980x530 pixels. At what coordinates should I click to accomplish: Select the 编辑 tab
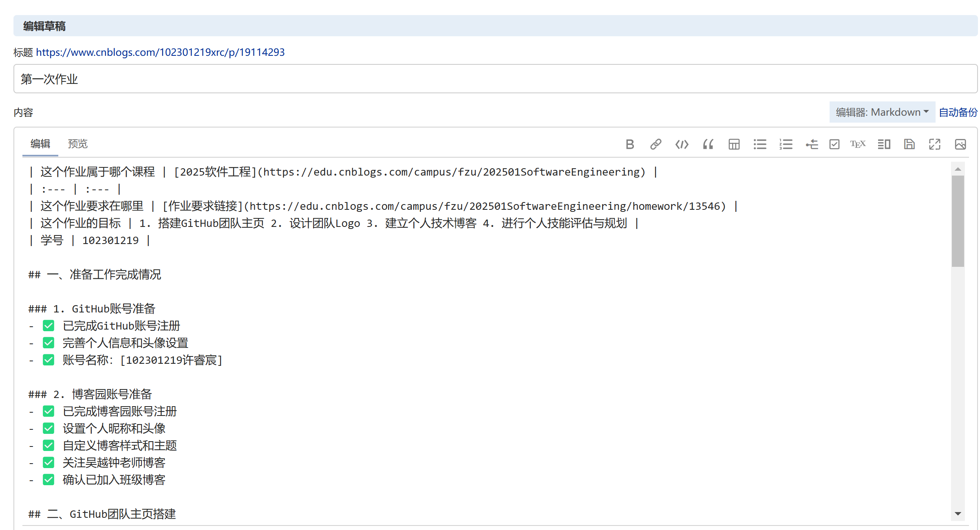(x=40, y=144)
